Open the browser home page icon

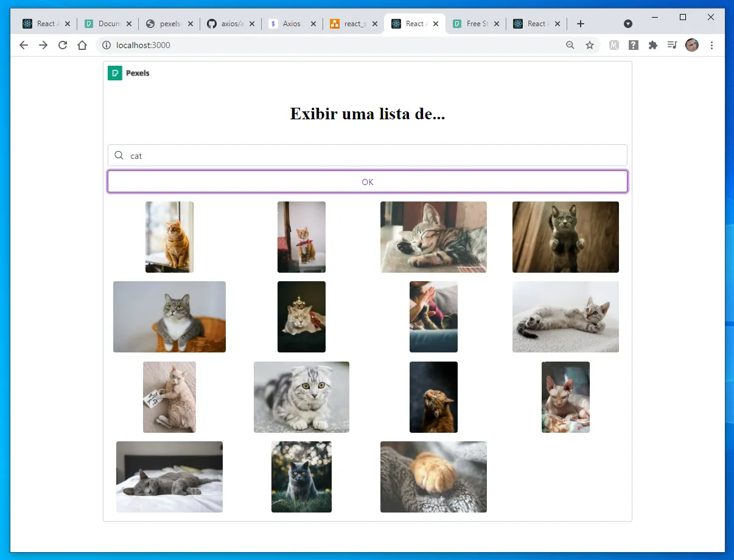(82, 45)
